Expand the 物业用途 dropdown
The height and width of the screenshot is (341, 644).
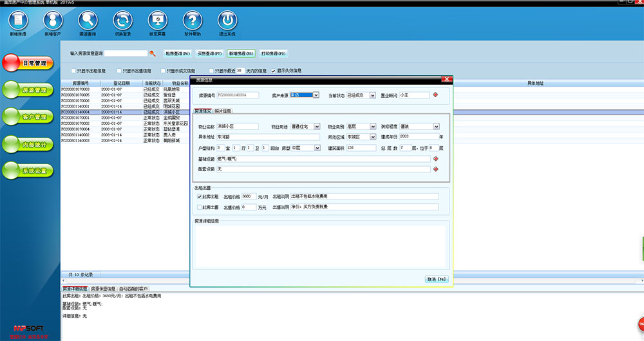[317, 127]
